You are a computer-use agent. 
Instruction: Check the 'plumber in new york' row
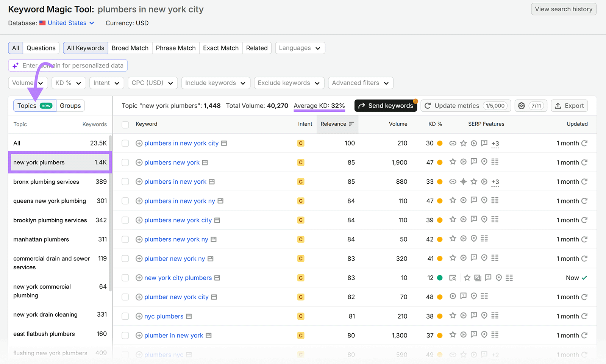pyautogui.click(x=125, y=336)
